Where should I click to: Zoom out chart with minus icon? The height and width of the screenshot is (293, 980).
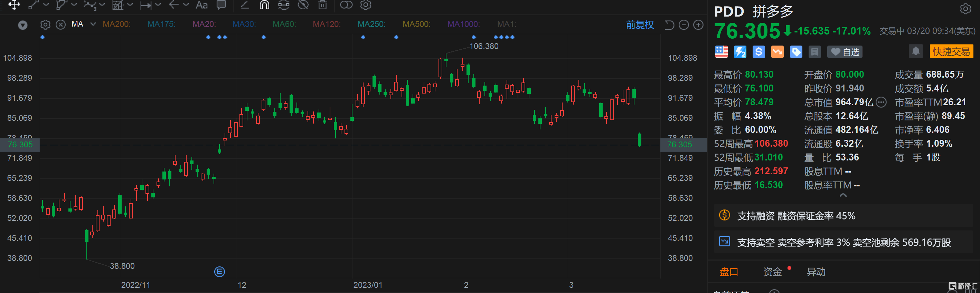coord(684,25)
